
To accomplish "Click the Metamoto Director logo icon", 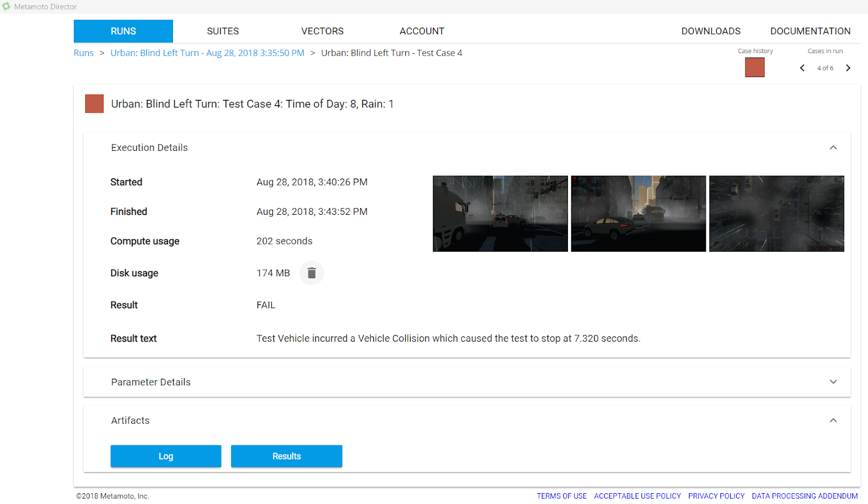I will pos(6,7).
